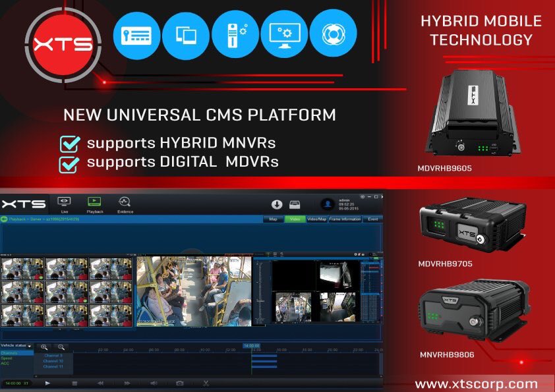The width and height of the screenshot is (555, 392).
Task: Select the Channel 9 timeline row label
Action: [x=53, y=356]
